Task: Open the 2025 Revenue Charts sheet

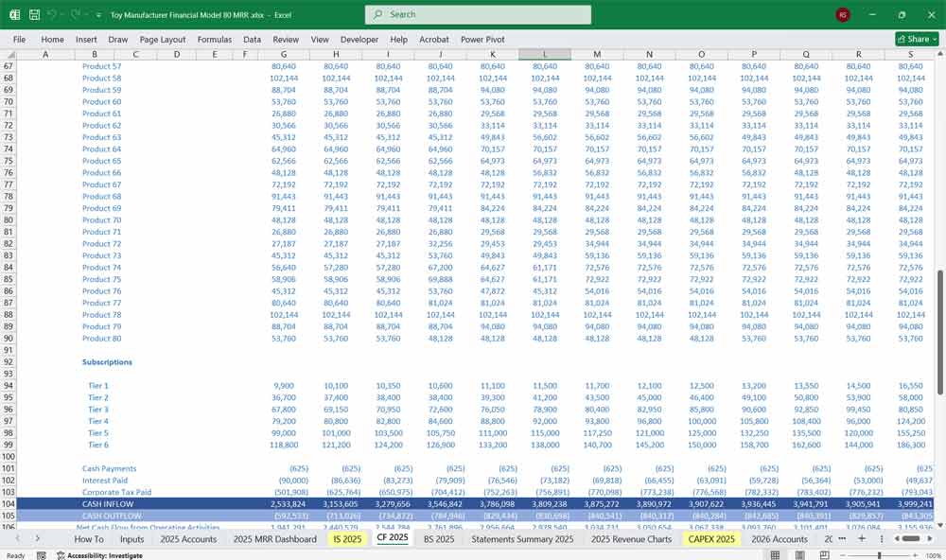Action: pos(631,539)
